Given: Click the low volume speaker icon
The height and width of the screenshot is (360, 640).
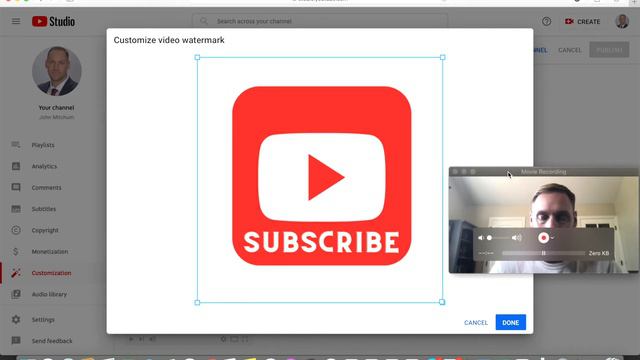Looking at the screenshot, I should pyautogui.click(x=481, y=238).
